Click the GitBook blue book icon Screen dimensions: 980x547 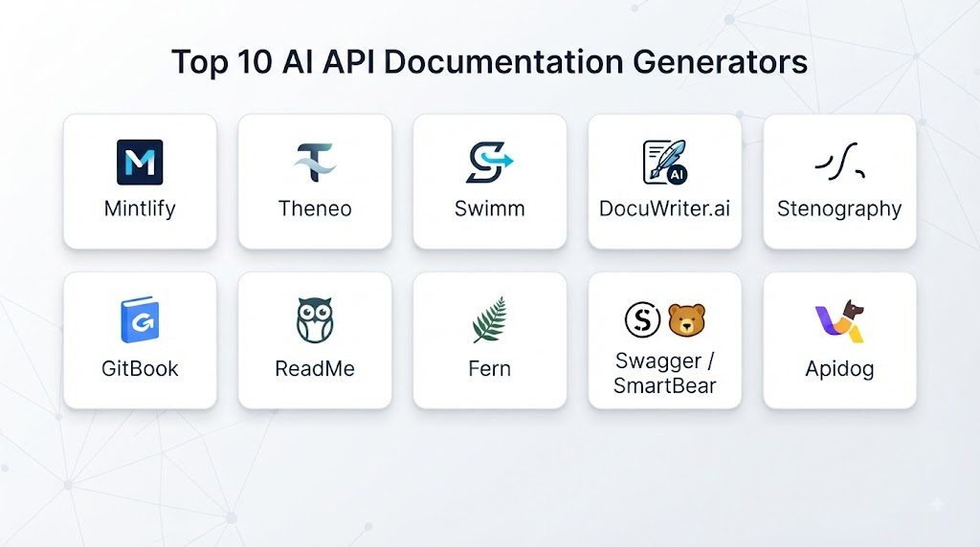[x=140, y=319]
